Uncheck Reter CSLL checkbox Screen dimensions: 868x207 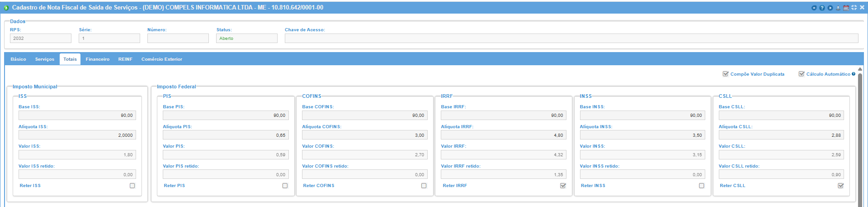840,186
